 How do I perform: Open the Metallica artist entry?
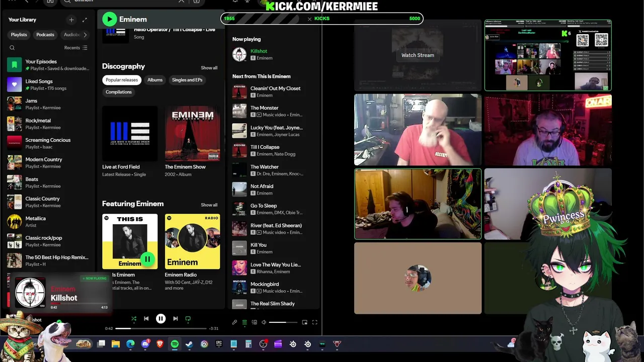coord(48,221)
